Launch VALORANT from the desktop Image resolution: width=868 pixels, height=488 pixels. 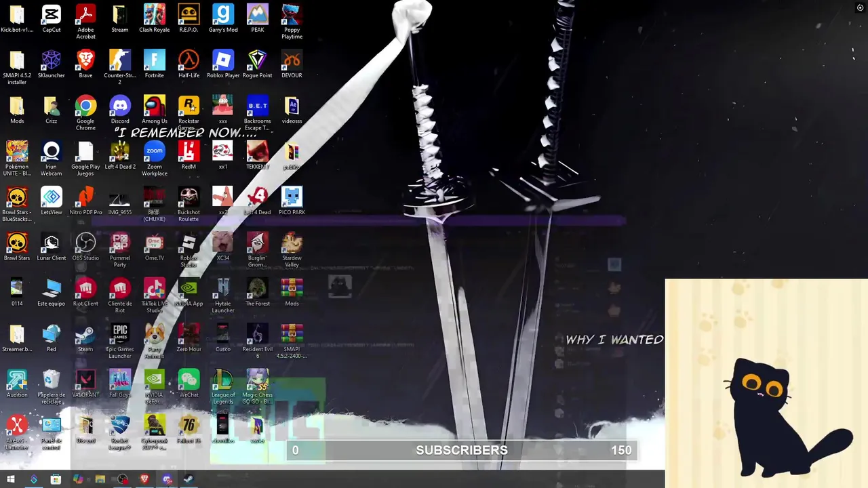[x=85, y=382]
